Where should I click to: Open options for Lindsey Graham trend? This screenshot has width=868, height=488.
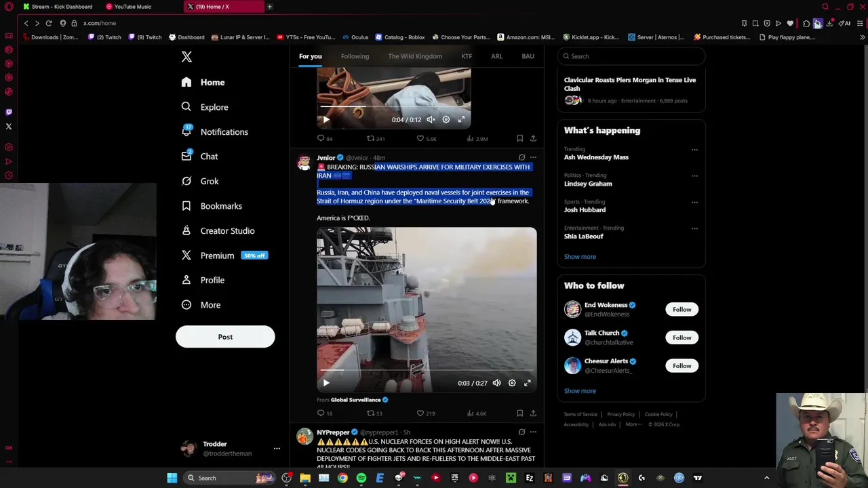point(694,176)
